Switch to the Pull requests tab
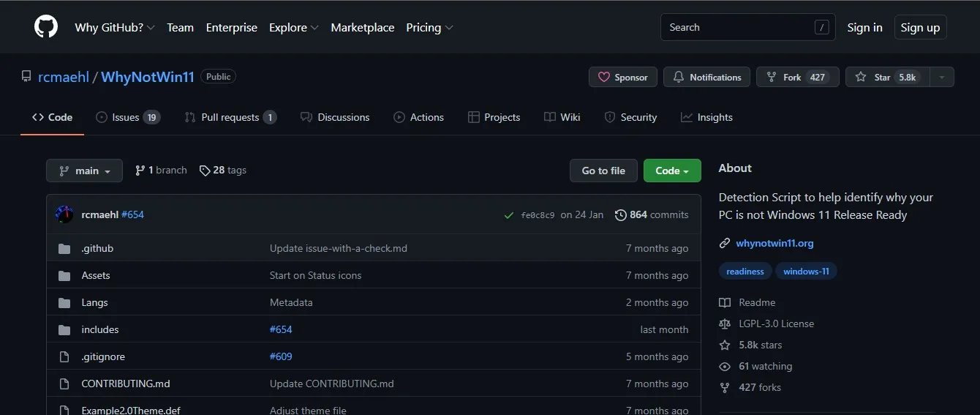 point(230,117)
